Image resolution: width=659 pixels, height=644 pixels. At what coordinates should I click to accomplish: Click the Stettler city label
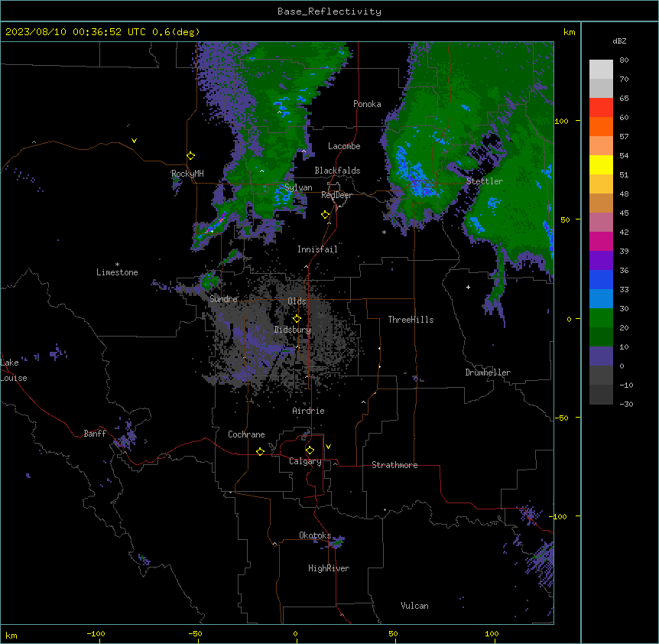point(485,181)
